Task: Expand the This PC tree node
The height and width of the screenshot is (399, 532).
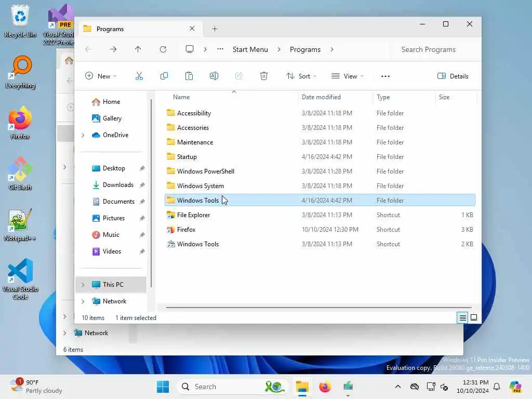Action: point(83,285)
